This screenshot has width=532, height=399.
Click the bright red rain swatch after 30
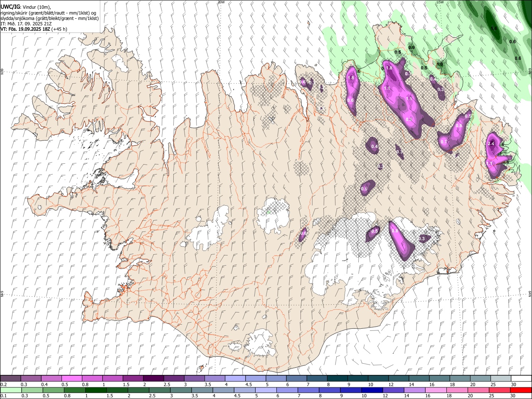tap(520, 390)
